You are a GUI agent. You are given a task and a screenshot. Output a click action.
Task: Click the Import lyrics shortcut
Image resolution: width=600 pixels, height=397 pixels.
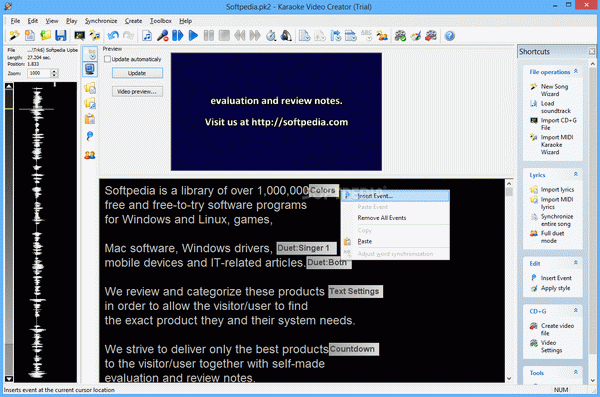(557, 190)
